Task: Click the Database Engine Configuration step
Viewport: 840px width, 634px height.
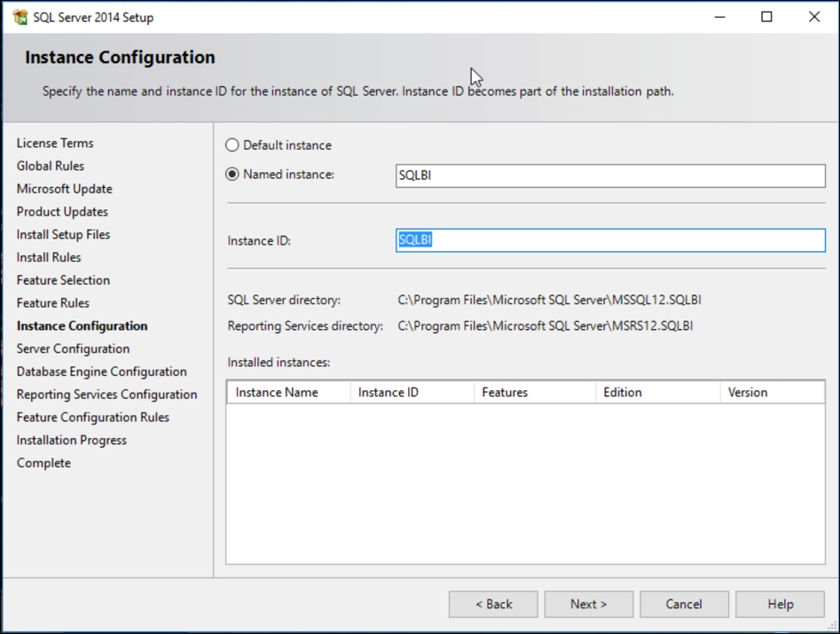Action: (102, 372)
